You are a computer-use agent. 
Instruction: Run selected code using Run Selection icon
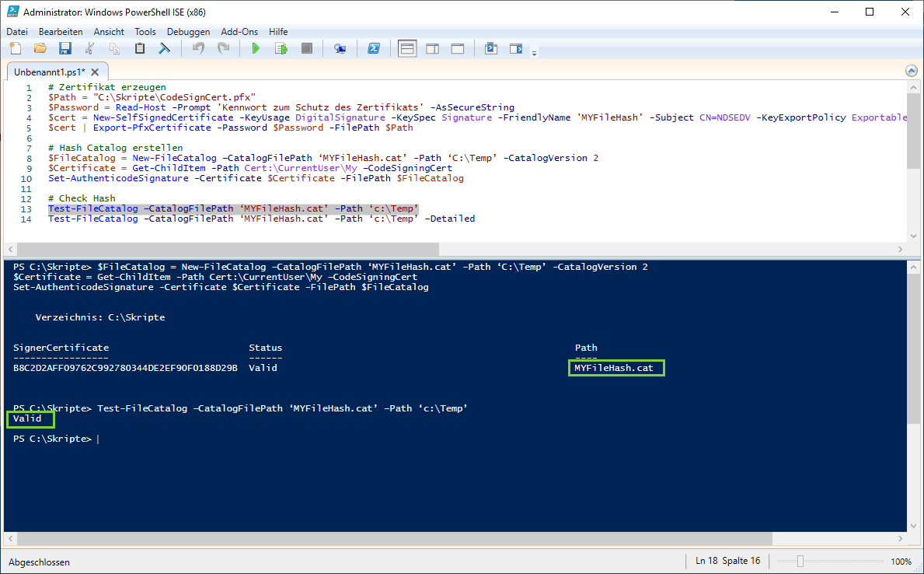[281, 47]
